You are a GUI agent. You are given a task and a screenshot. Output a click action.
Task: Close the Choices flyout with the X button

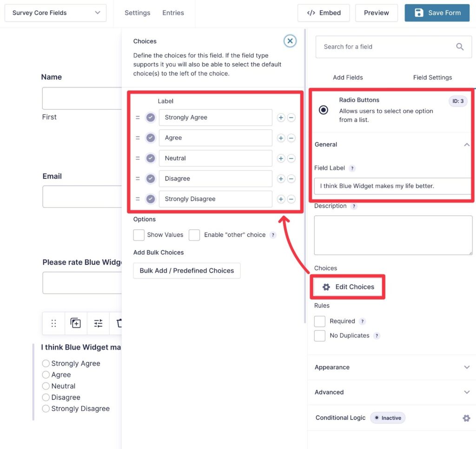click(290, 41)
